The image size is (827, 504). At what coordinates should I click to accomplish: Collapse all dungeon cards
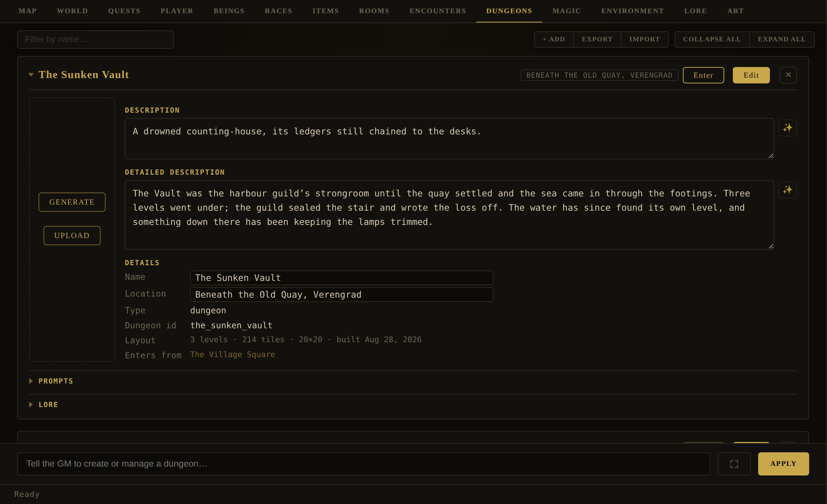coord(712,39)
